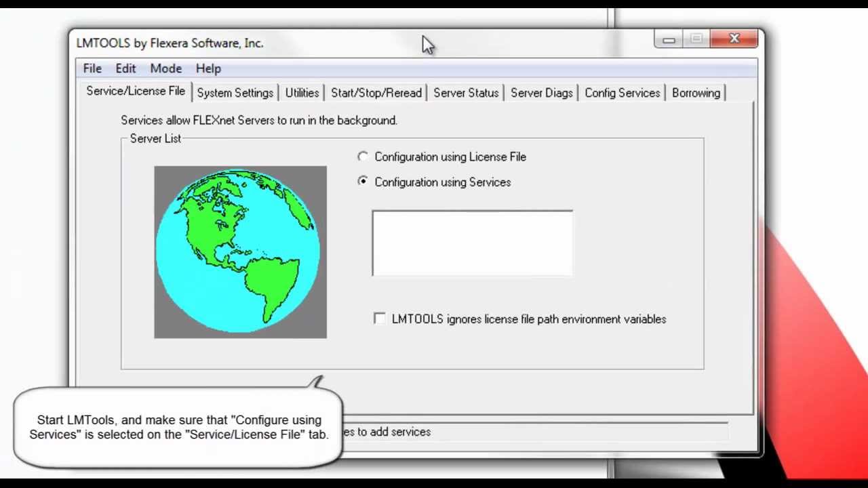Click the LMTOOLS by Flexera Software title
Viewport: 868px width, 488px height.
coord(170,43)
